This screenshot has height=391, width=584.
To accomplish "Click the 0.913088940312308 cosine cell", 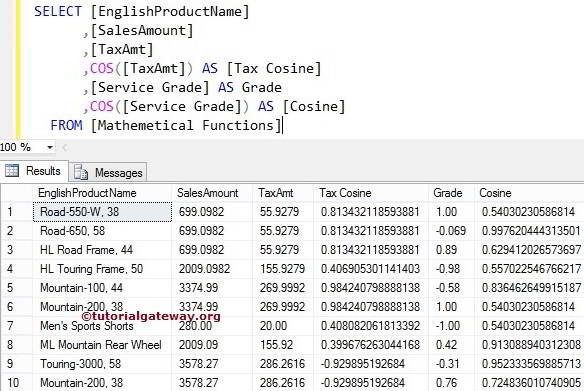I will click(530, 345).
